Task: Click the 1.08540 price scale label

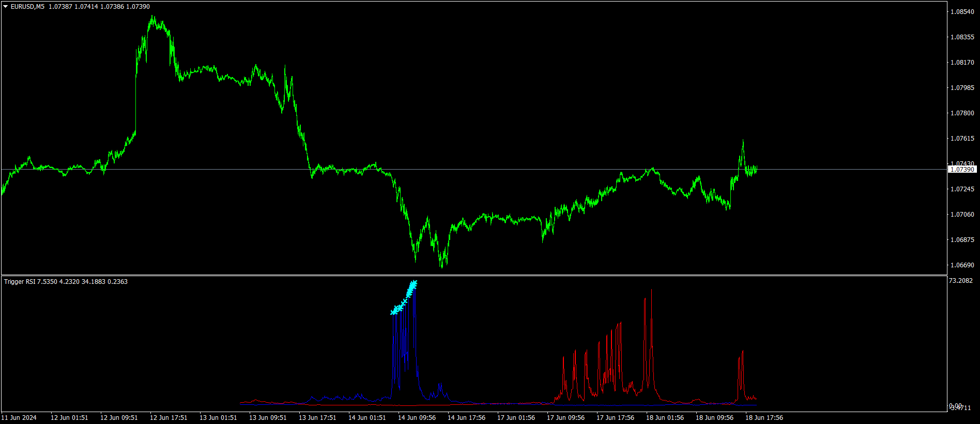Action: 962,12
